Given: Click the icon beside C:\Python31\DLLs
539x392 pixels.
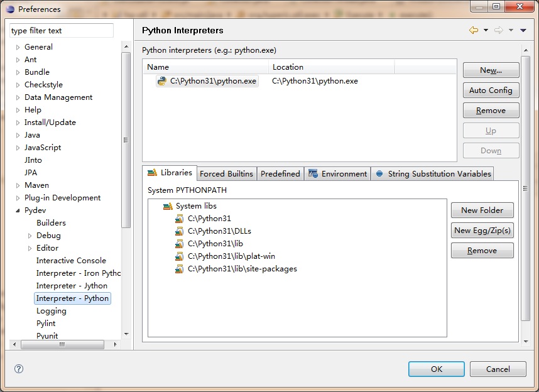Looking at the screenshot, I should (179, 231).
